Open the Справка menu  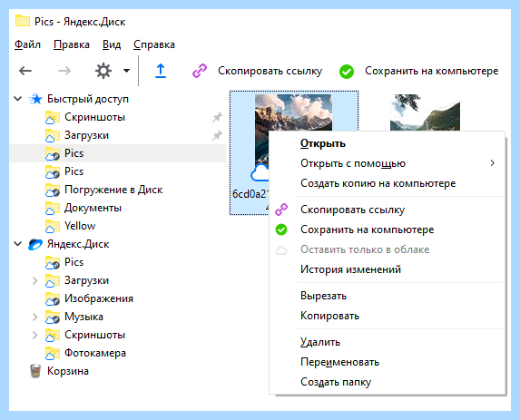(154, 44)
